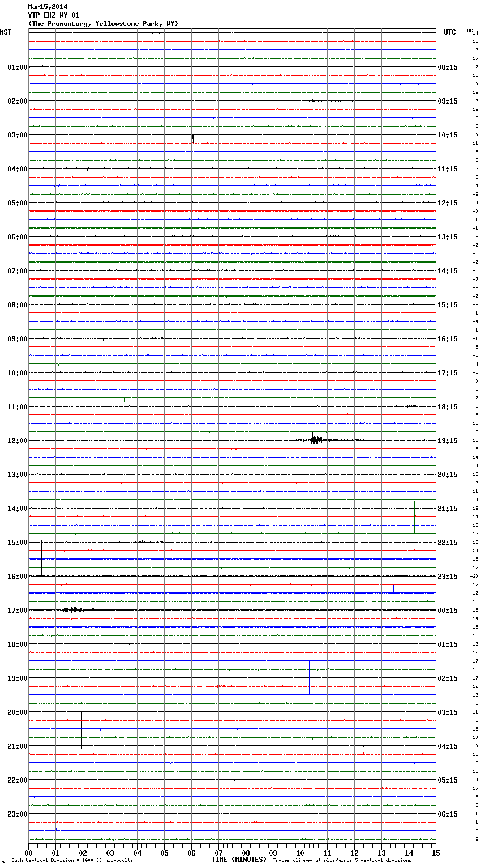The width and height of the screenshot is (481, 868).
Task: Select the 02:00 MST time label
Action: click(17, 101)
